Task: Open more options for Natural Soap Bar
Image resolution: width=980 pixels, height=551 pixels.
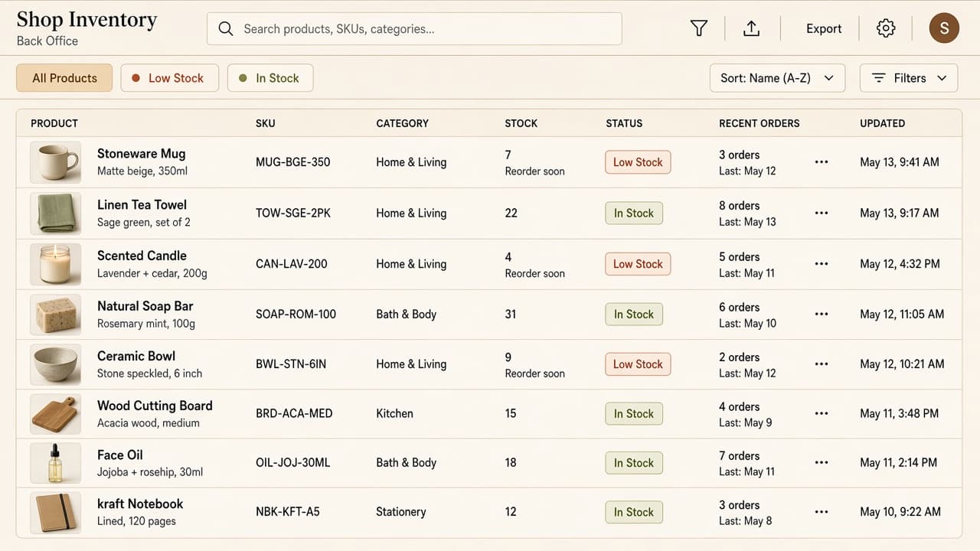Action: (x=822, y=314)
